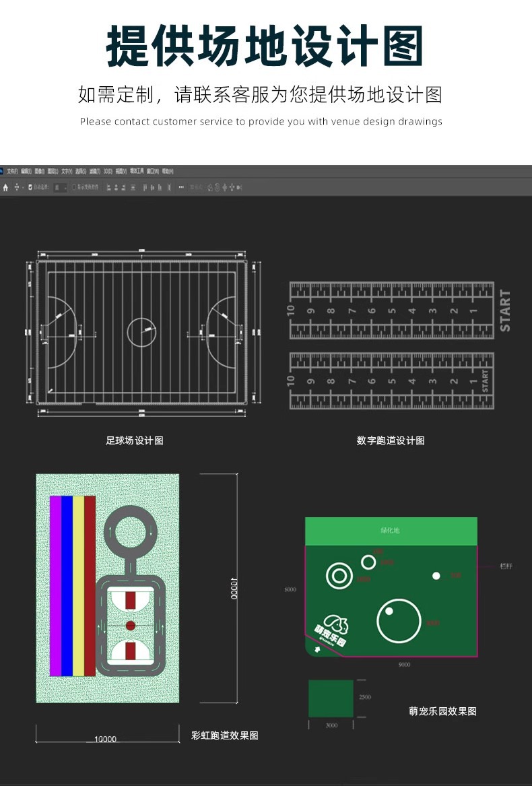Expand the Move tool preset arrow
532x794 pixels.
click(x=23, y=187)
